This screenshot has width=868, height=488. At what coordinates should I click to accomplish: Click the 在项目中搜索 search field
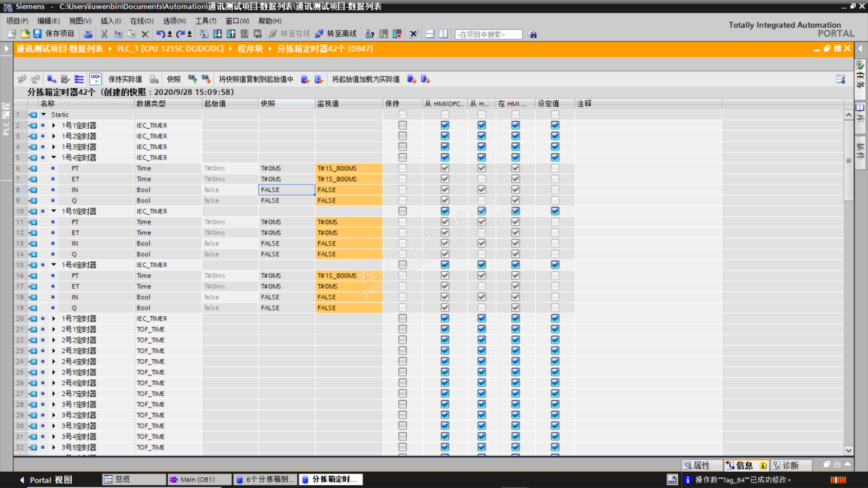(488, 34)
